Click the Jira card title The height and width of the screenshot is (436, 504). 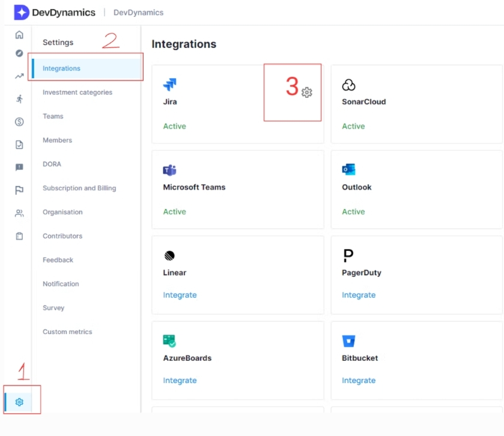pos(170,102)
